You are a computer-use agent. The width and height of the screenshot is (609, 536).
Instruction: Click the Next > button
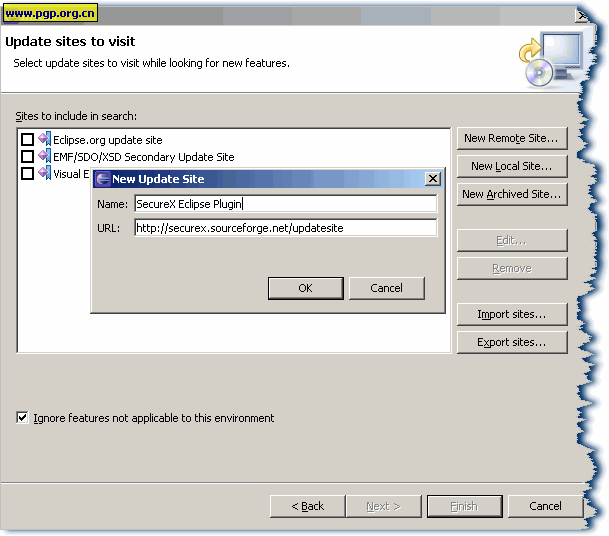(384, 506)
